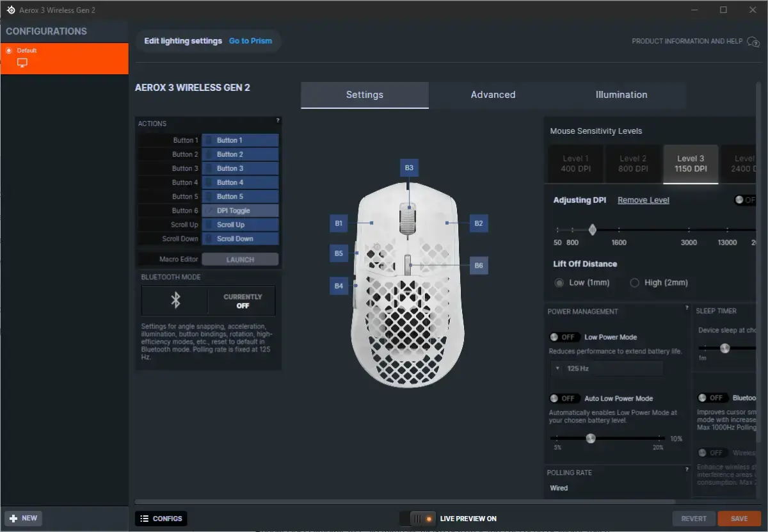Select the B6 DPI button marker
Screen dimensions: 768x532
[478, 266]
